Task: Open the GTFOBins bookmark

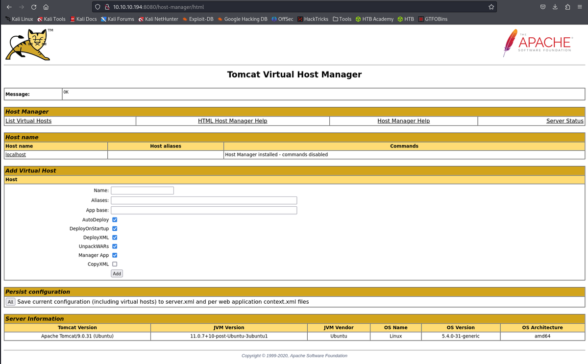Action: tap(433, 19)
